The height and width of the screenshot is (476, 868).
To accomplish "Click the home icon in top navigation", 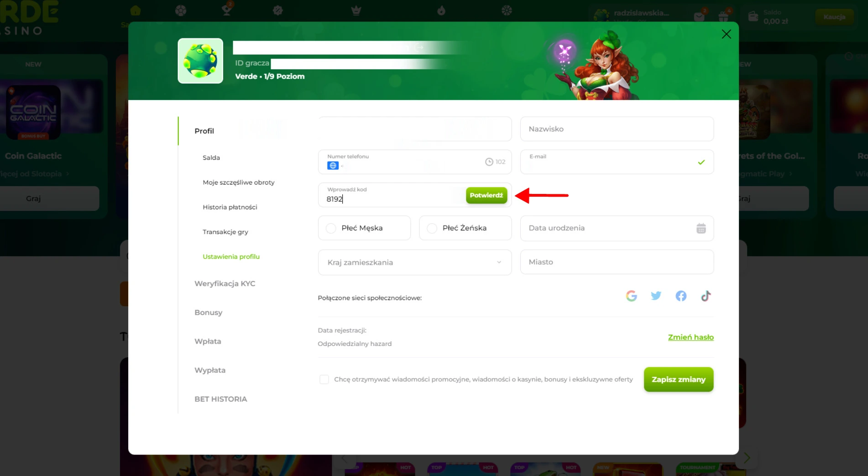I will [x=136, y=10].
